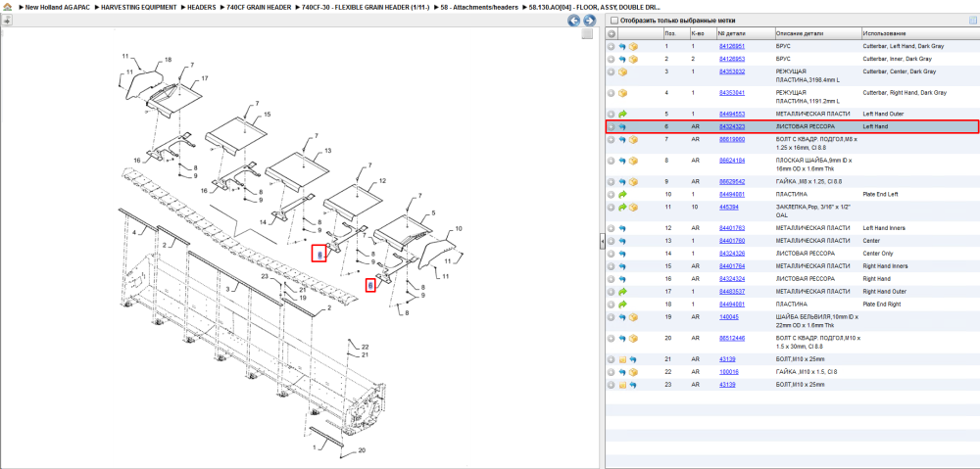Click the plus circle for row 5
This screenshot has height=469, width=980.
(x=612, y=115)
